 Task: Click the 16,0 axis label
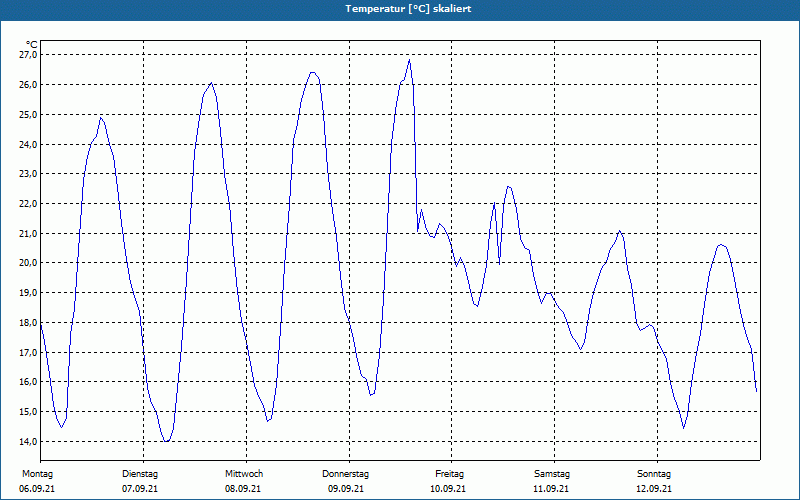pos(29,382)
